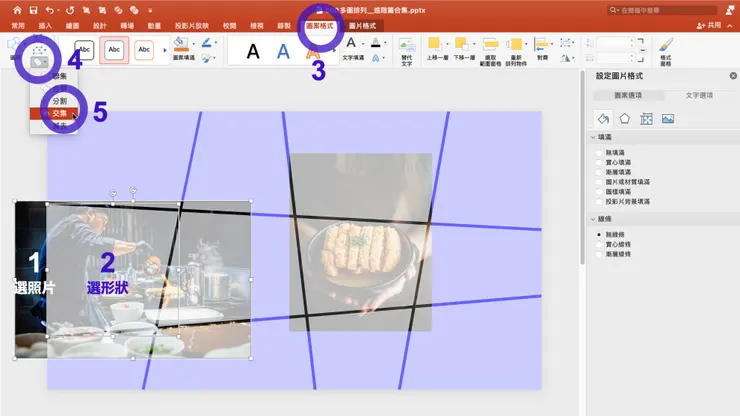Open Fill & Line tab in format pane
Image resolution: width=740 pixels, height=416 pixels.
pyautogui.click(x=603, y=119)
